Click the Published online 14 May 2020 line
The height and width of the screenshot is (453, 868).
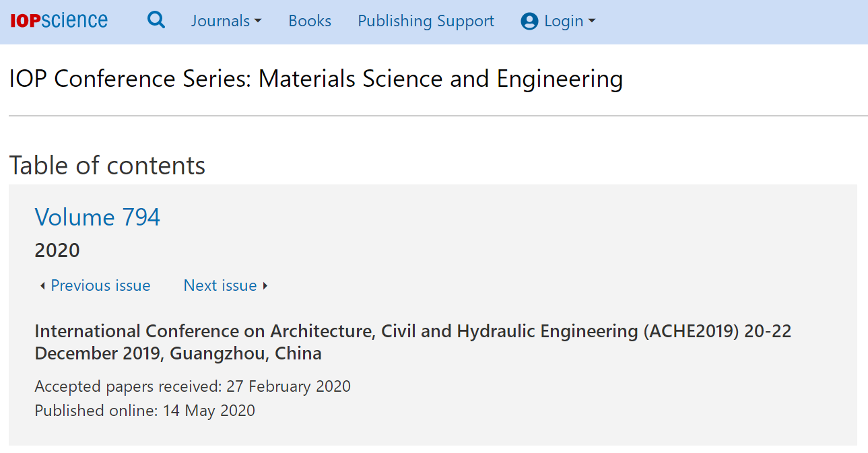point(145,411)
